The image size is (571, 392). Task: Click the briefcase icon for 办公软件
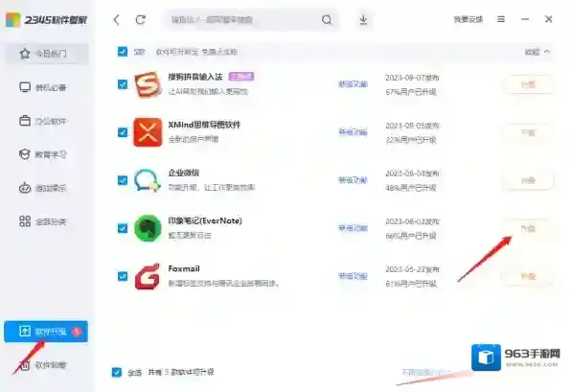(x=25, y=121)
